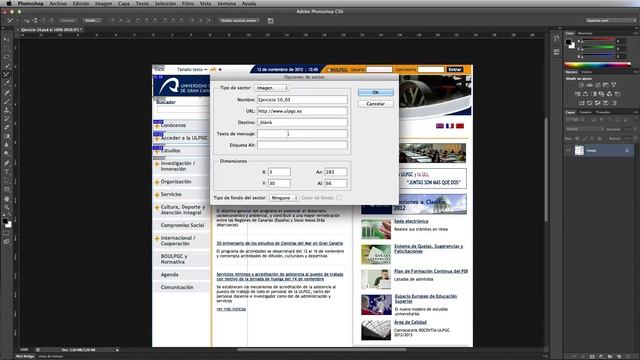Select the Rectangular Marquee tool
This screenshot has width=640, height=360.
point(7,49)
